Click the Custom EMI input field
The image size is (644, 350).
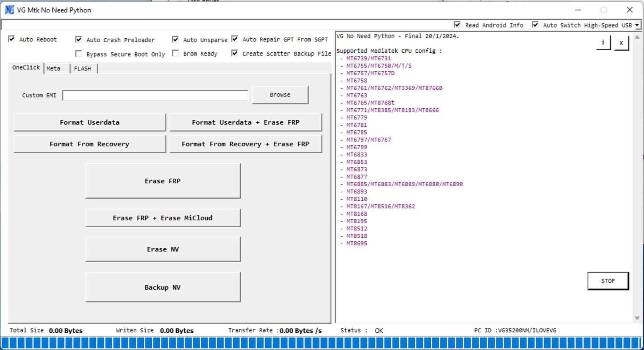point(155,95)
